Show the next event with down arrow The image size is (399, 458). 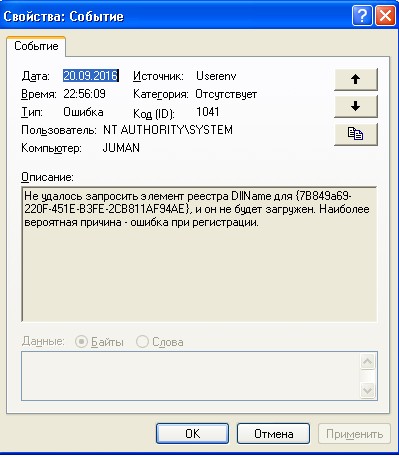pyautogui.click(x=356, y=106)
